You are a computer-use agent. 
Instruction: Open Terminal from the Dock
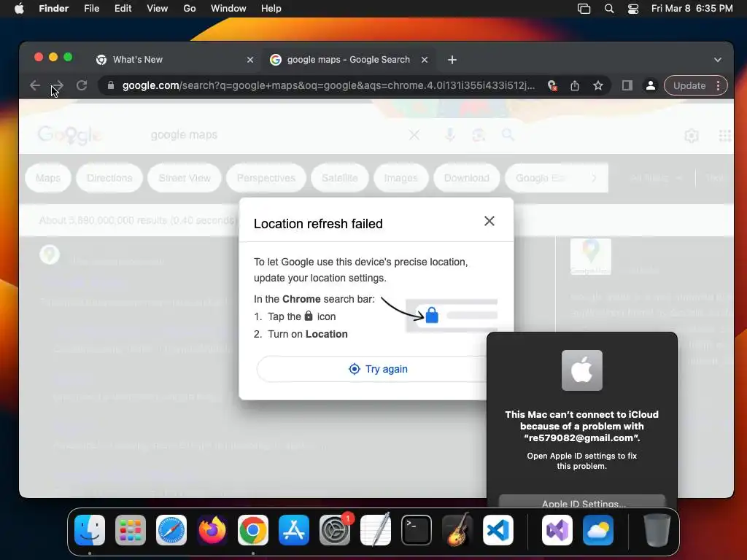point(417,530)
